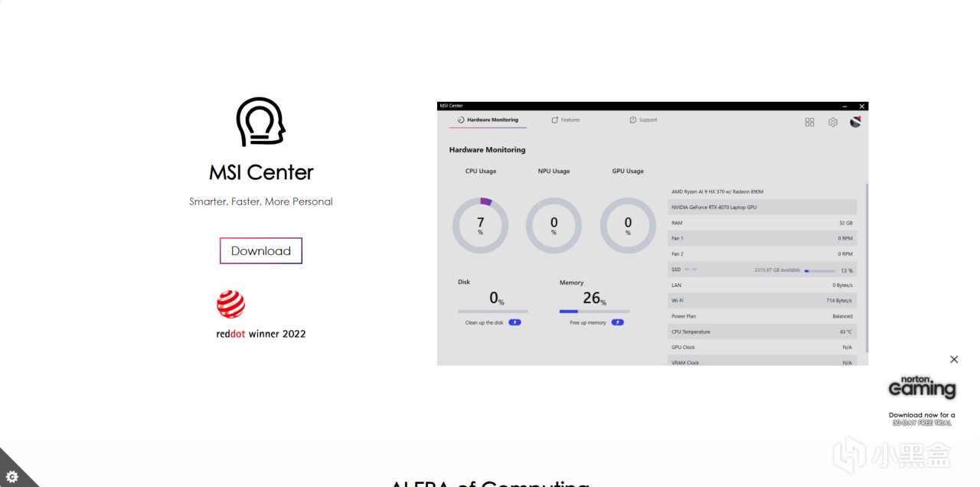Open MSI Center settings gear
980x487 pixels.
833,122
